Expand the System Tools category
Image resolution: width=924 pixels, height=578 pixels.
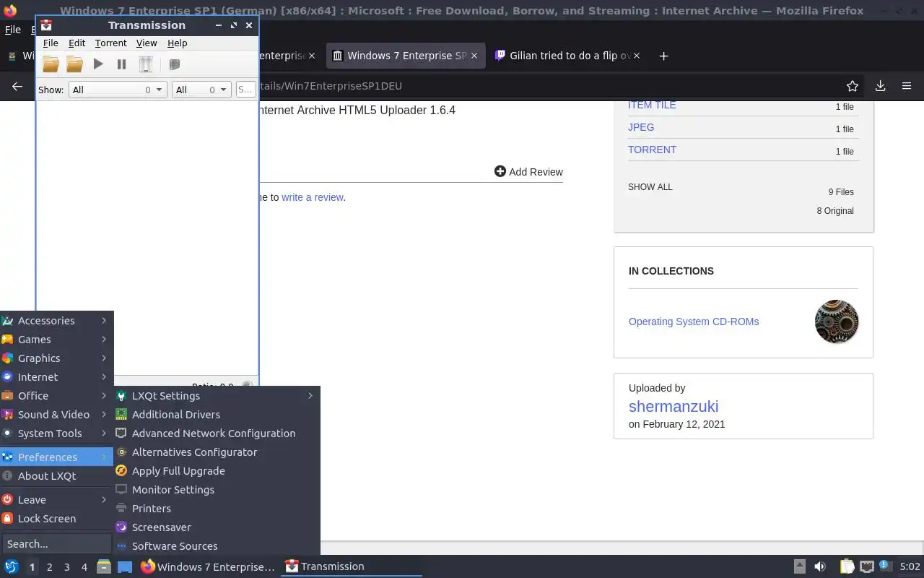click(x=56, y=433)
